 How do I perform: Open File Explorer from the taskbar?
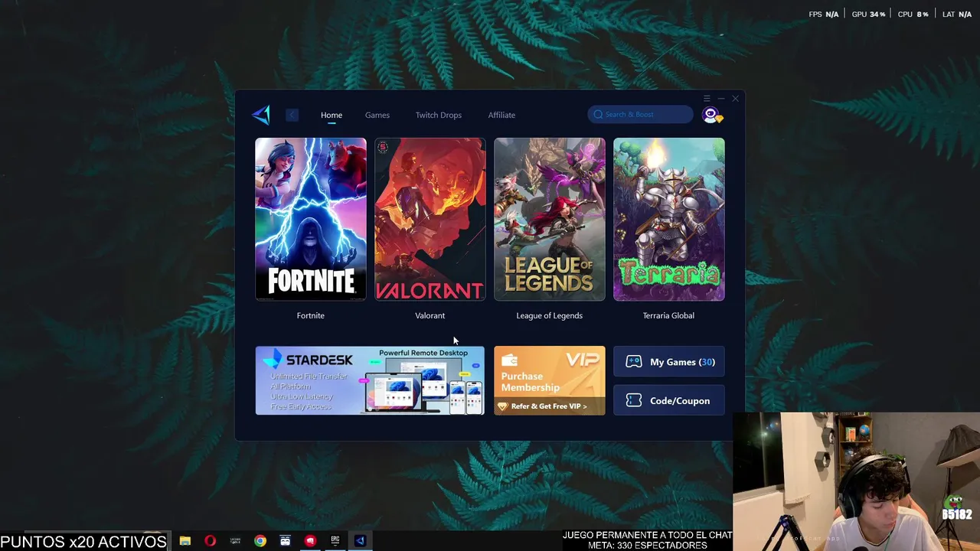pos(185,540)
